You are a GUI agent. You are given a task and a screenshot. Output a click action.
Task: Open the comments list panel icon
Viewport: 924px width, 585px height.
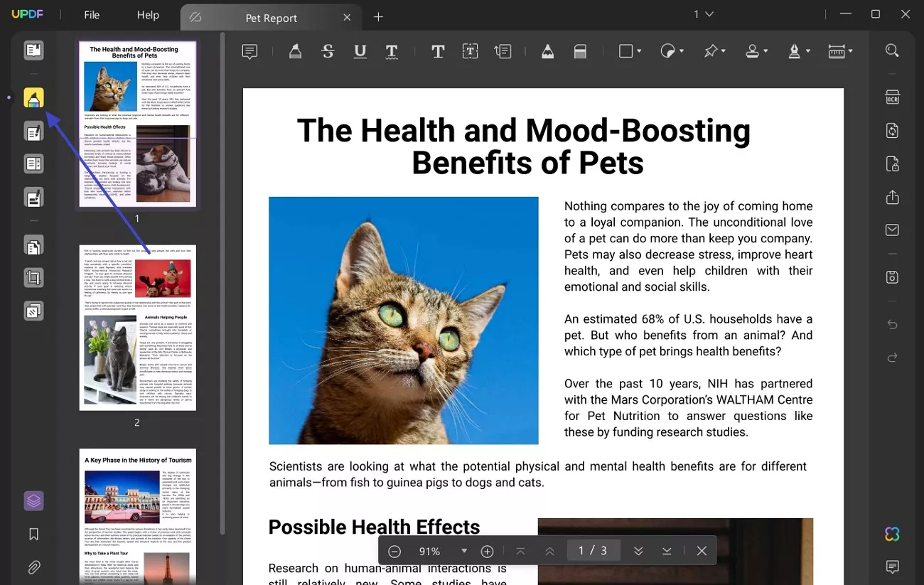point(892,567)
